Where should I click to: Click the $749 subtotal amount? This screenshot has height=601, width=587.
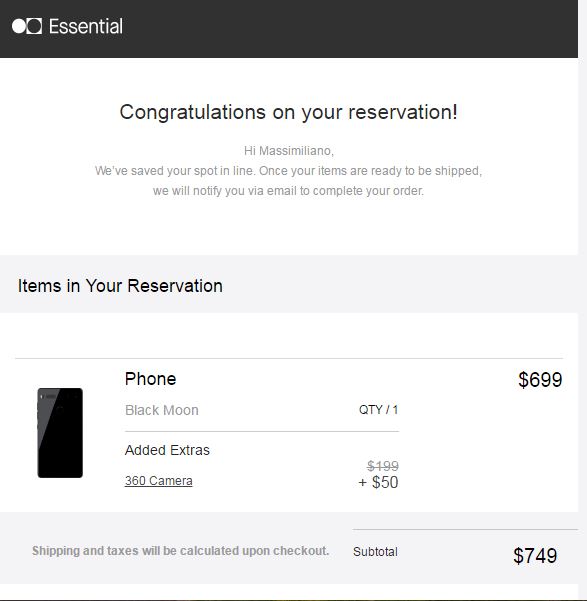535,555
